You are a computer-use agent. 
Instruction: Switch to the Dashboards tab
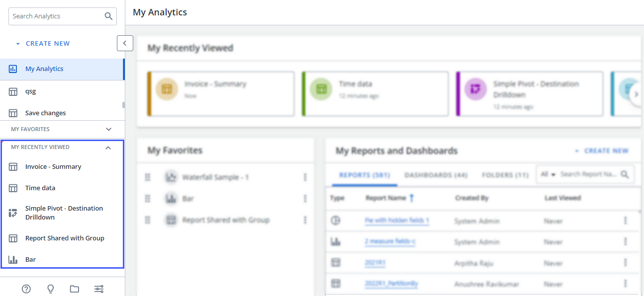(436, 175)
